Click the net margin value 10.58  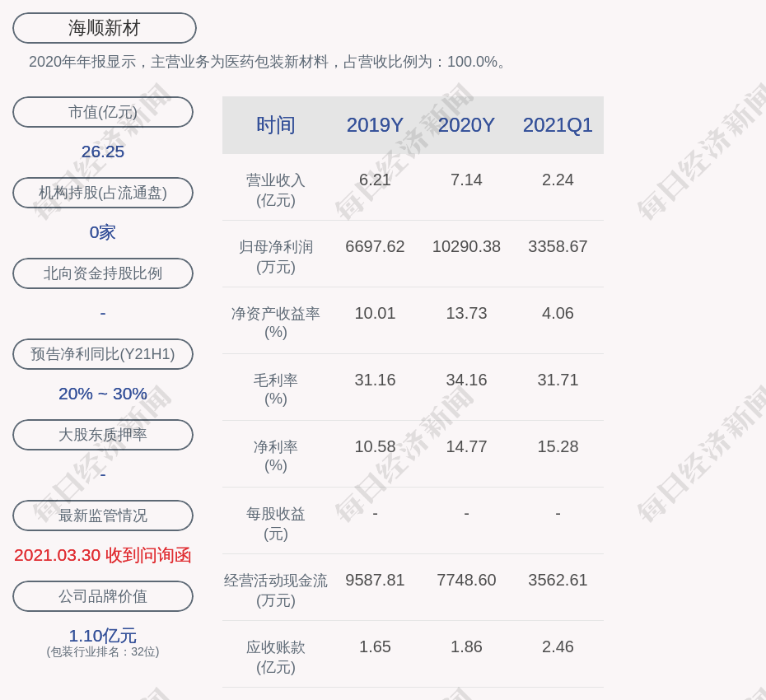pyautogui.click(x=376, y=447)
